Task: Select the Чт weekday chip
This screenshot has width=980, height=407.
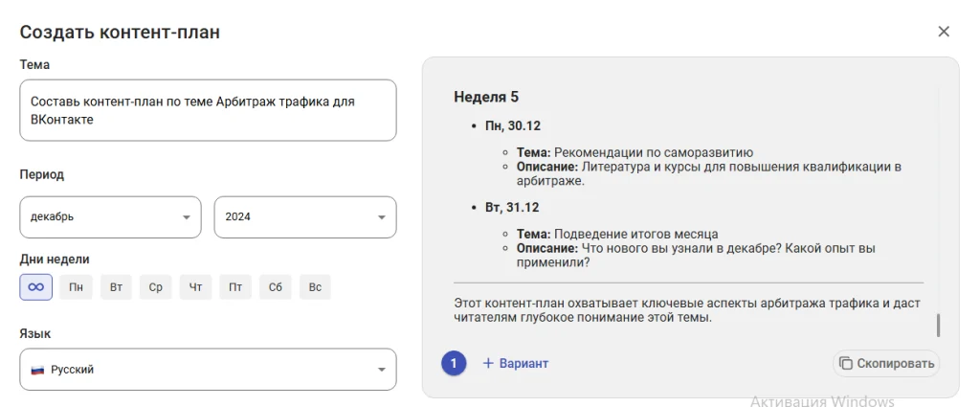Action: [195, 287]
